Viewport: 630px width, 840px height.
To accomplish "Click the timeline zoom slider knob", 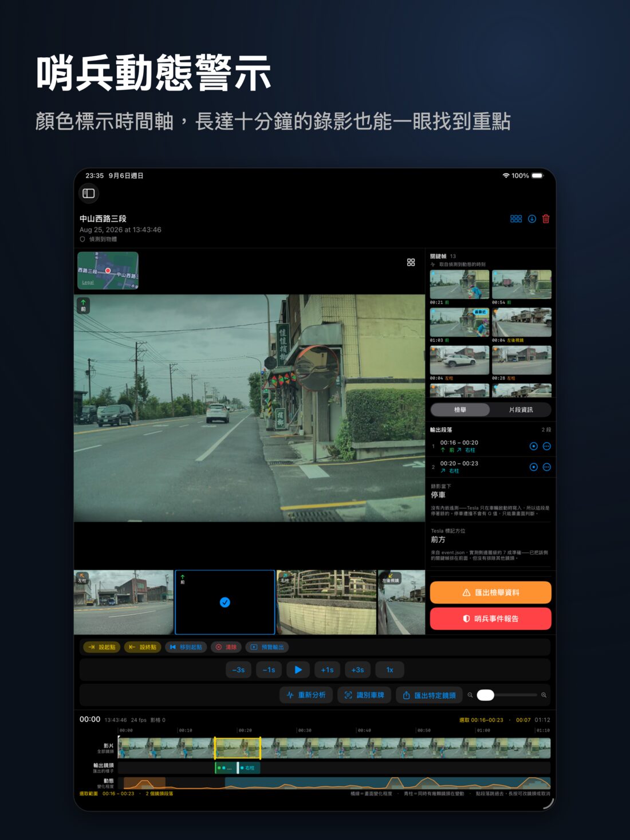I will 485,695.
